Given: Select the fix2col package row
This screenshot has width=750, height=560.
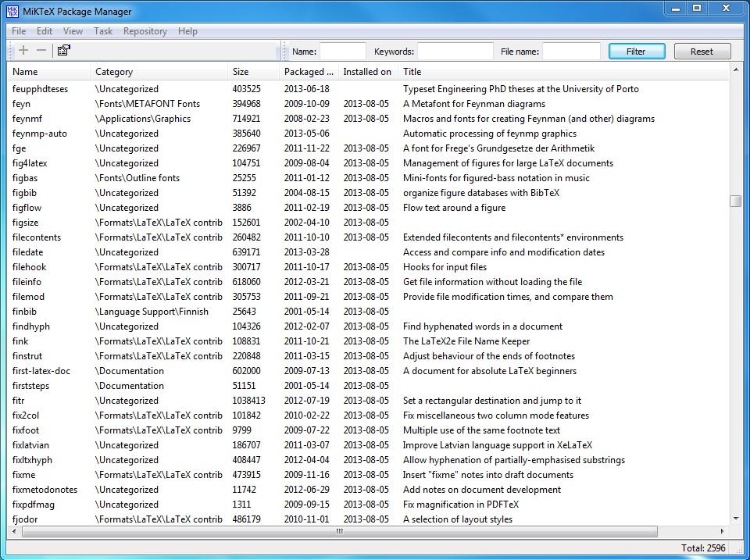Looking at the screenshot, I should click(x=368, y=415).
